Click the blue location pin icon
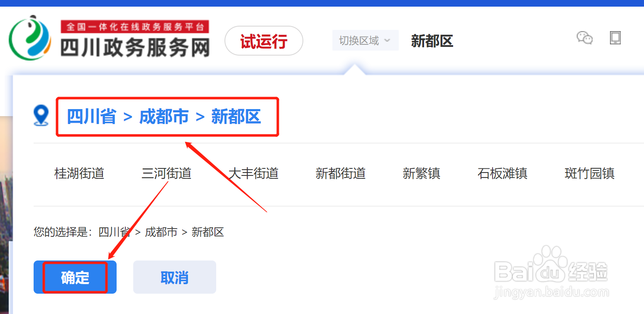Screen dimensions: 644x314 click(x=41, y=116)
